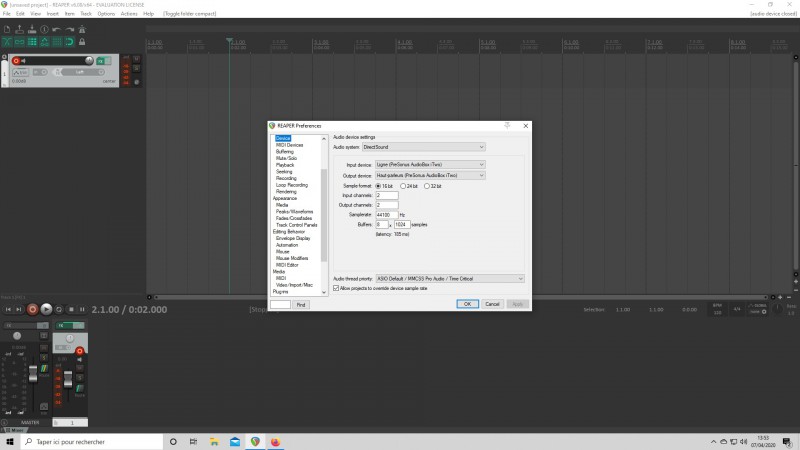Select MIDI Devices in the preferences tree
The width and height of the screenshot is (800, 450).
tap(289, 145)
